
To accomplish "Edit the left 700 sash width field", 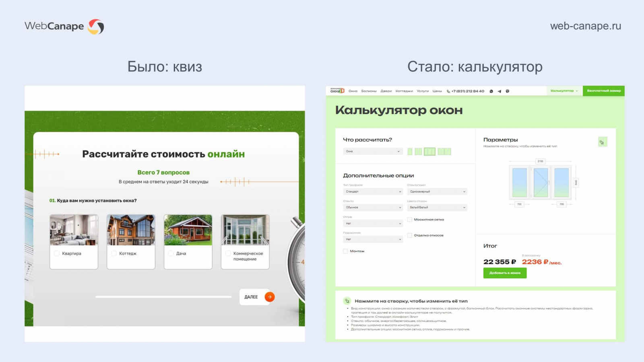I will point(519,204).
